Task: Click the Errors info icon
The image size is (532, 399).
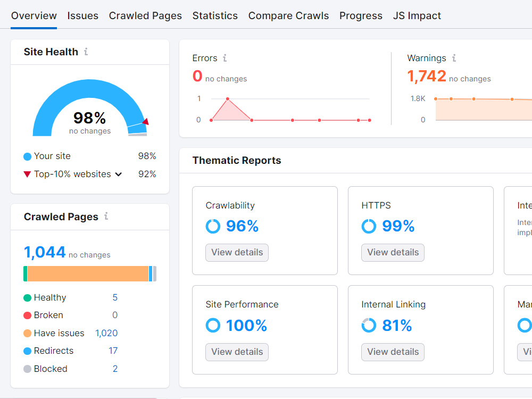Action: 225,58
